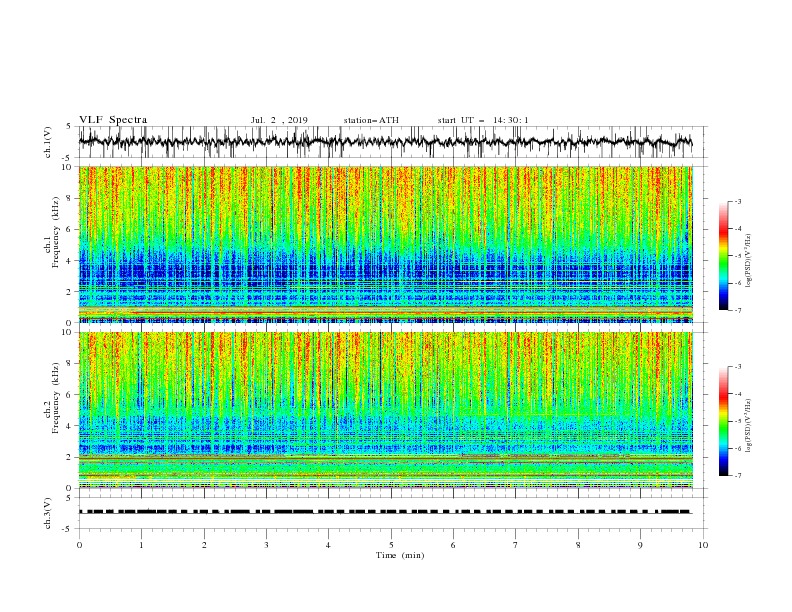This screenshot has height=612, width=792.
Task: Click the ch.1 "Frequency (kHz)" axis label
Action: coord(56,232)
